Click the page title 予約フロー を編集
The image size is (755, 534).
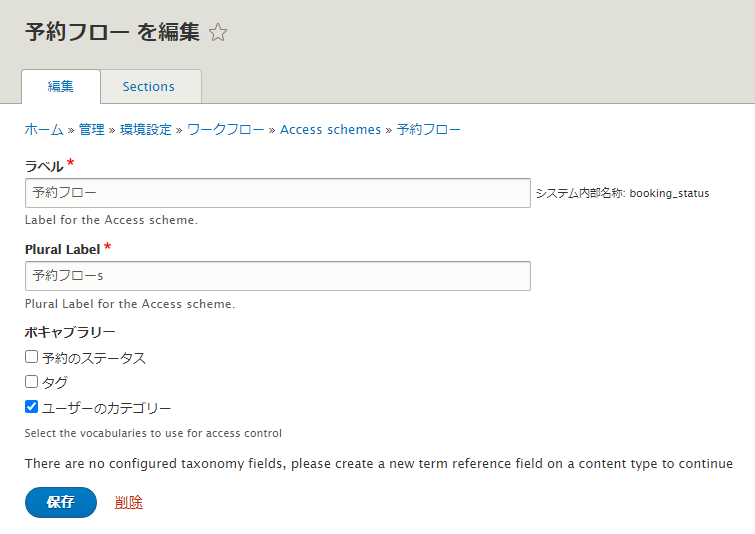click(x=112, y=32)
